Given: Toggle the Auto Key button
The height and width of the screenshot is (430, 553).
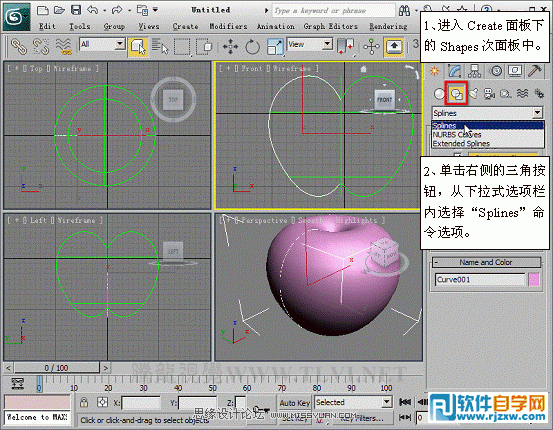Looking at the screenshot, I should [x=295, y=403].
